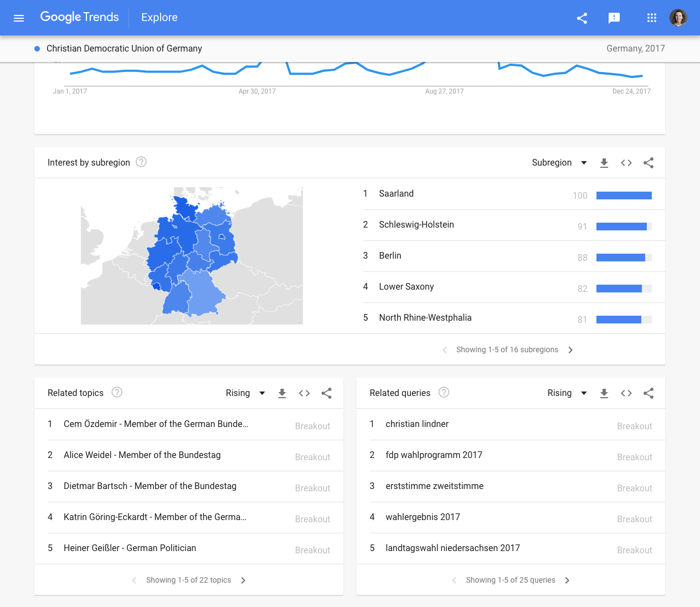Go to previous page of topics
The height and width of the screenshot is (607, 700).
pyautogui.click(x=134, y=580)
